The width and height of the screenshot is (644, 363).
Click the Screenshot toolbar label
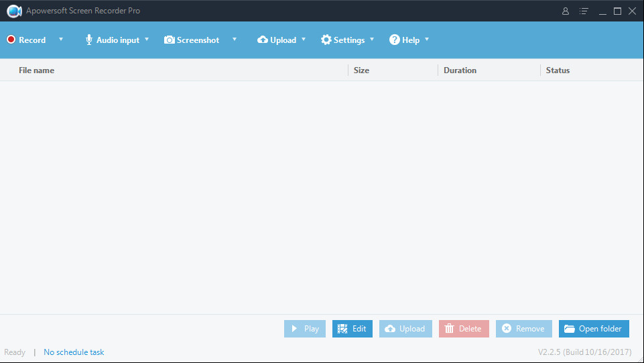198,40
